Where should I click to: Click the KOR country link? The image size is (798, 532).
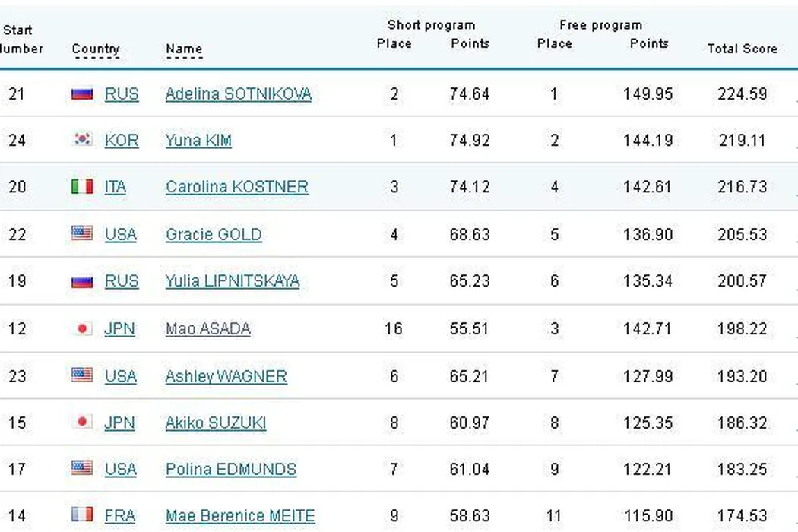[x=122, y=141]
